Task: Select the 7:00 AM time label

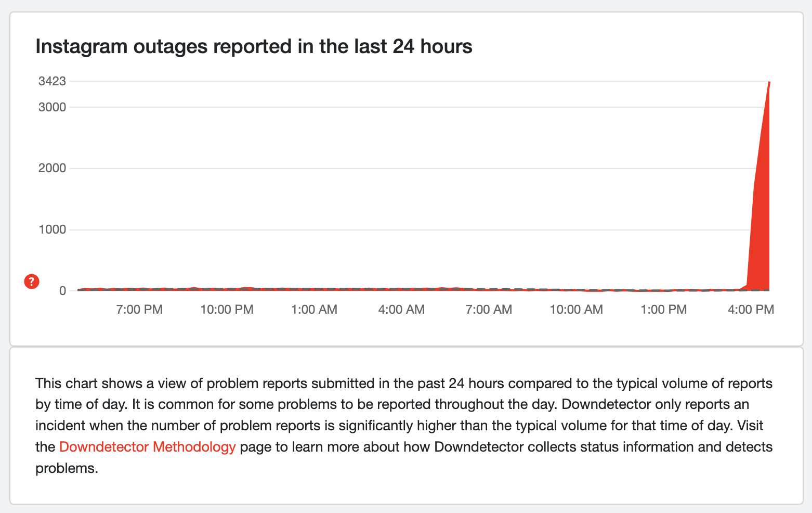Action: pyautogui.click(x=489, y=310)
